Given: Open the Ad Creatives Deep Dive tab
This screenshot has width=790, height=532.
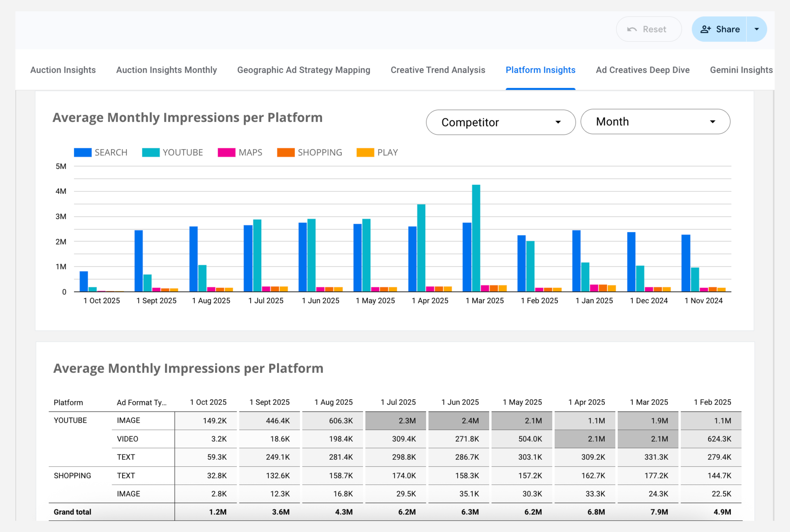Looking at the screenshot, I should point(642,70).
